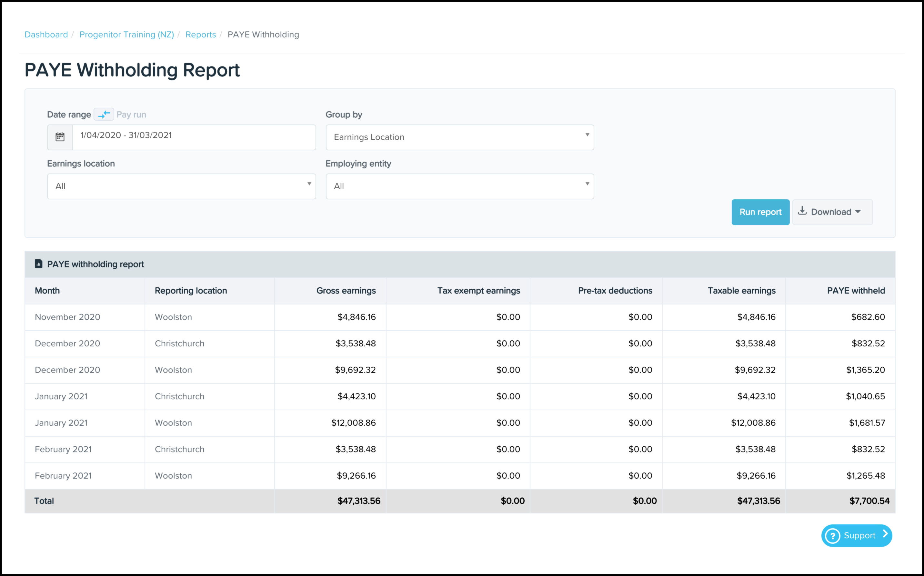Open the Earnings location dropdown
Image resolution: width=924 pixels, height=576 pixels.
181,186
